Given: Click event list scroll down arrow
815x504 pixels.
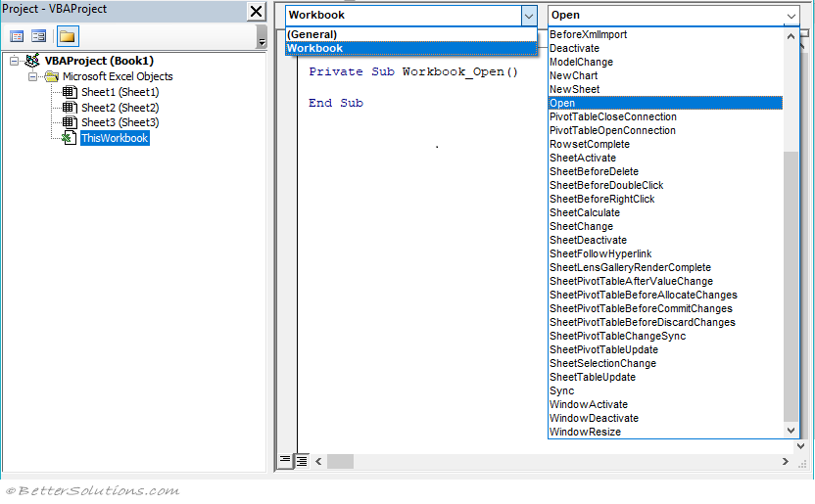Looking at the screenshot, I should pyautogui.click(x=791, y=430).
